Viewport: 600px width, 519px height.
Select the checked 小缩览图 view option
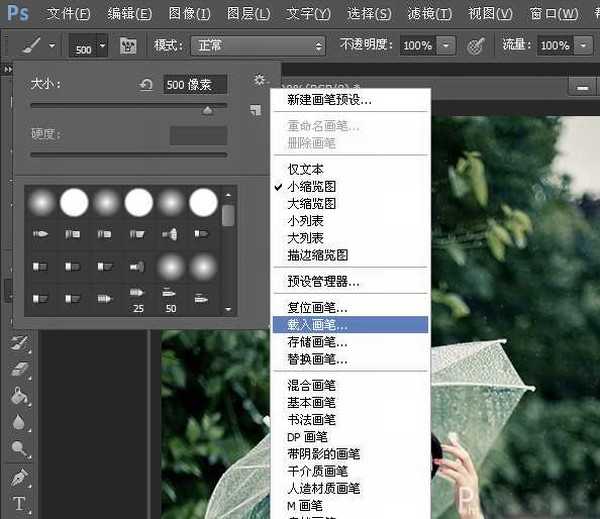tap(311, 187)
